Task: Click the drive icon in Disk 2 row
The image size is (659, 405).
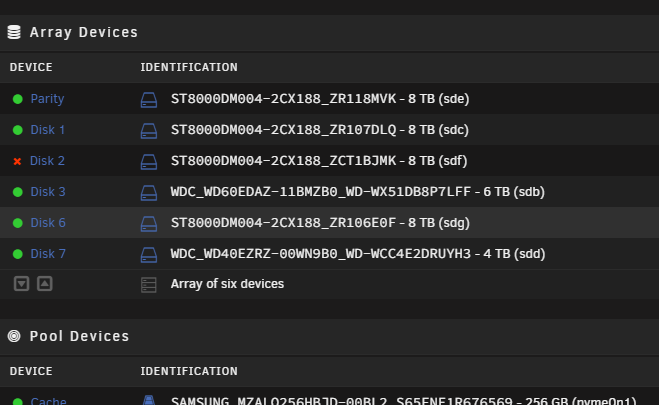Action: click(x=149, y=162)
